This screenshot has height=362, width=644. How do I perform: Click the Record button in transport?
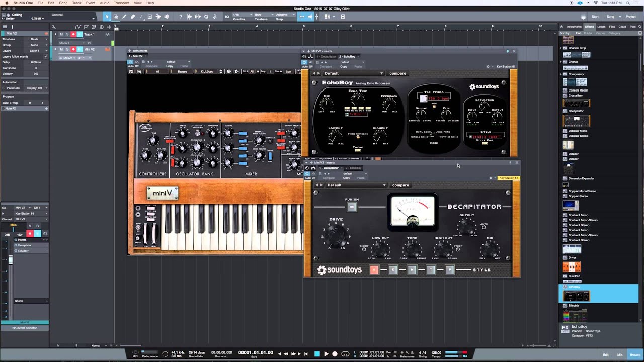335,354
